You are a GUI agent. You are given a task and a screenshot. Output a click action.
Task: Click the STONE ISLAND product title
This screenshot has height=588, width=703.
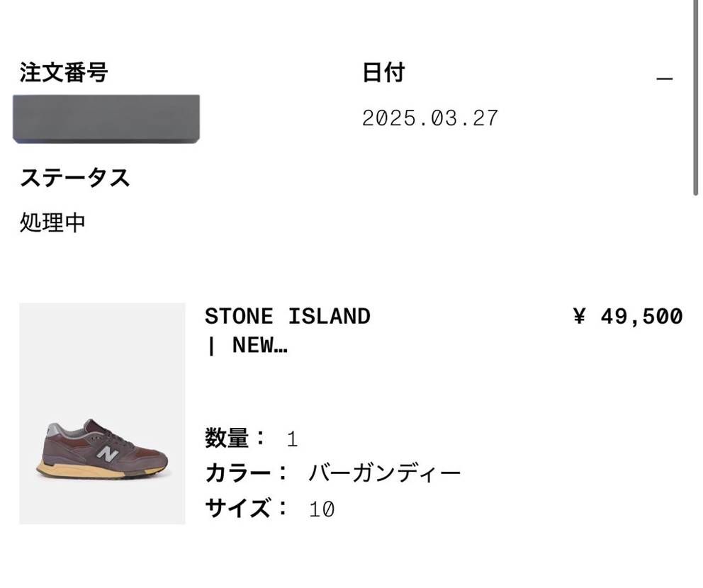pos(287,316)
